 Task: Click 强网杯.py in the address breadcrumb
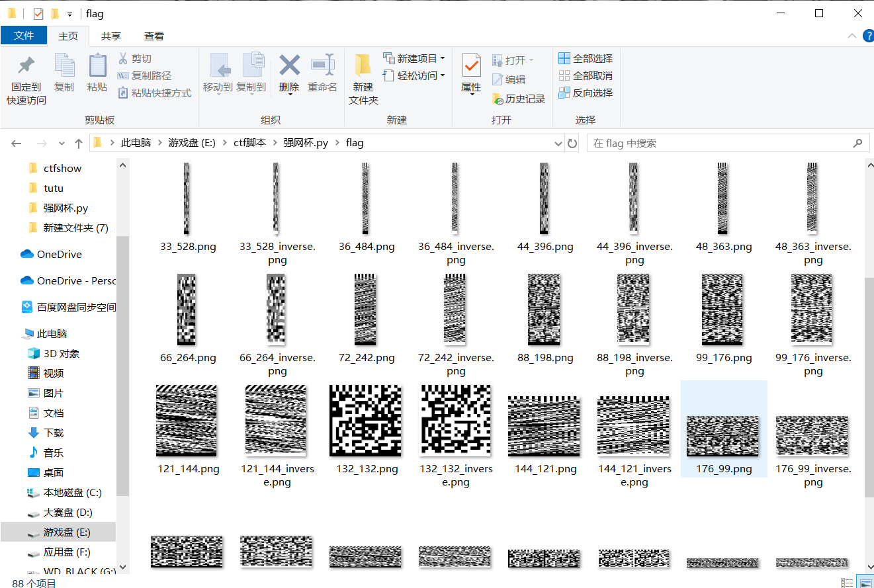pyautogui.click(x=306, y=143)
